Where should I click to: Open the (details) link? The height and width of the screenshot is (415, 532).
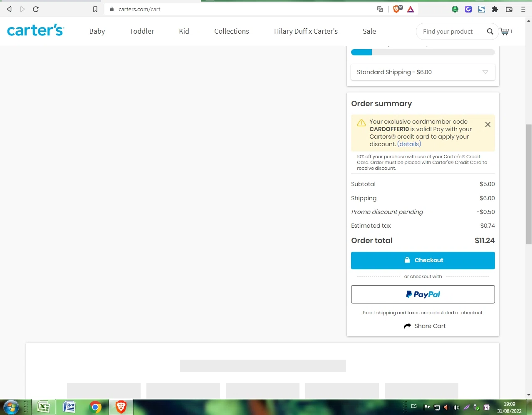pyautogui.click(x=409, y=144)
